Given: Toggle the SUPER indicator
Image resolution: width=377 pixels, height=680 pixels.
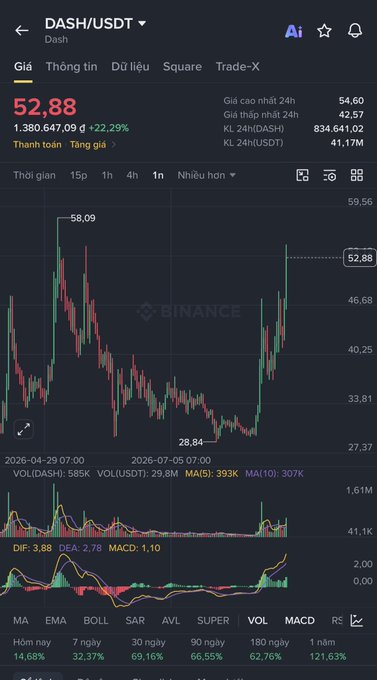Looking at the screenshot, I should (213, 621).
